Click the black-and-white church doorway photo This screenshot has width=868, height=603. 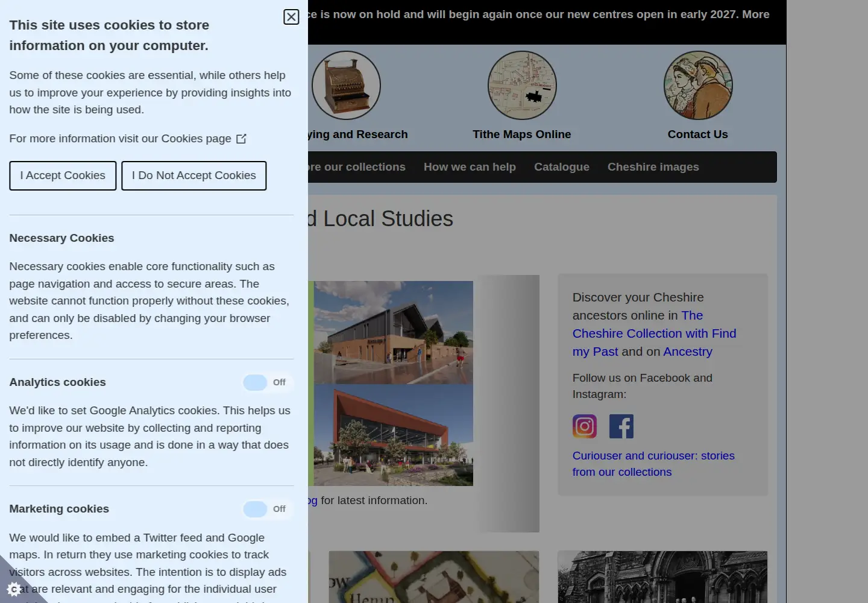coord(662,577)
